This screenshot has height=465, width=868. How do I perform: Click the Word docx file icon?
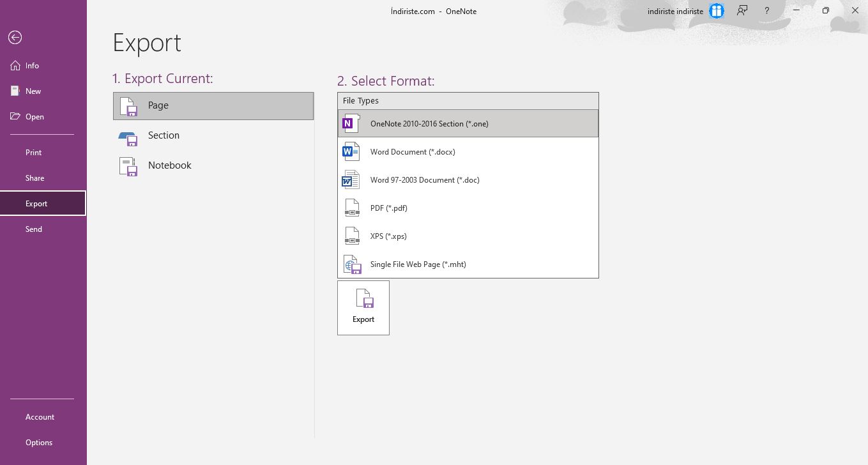[351, 151]
